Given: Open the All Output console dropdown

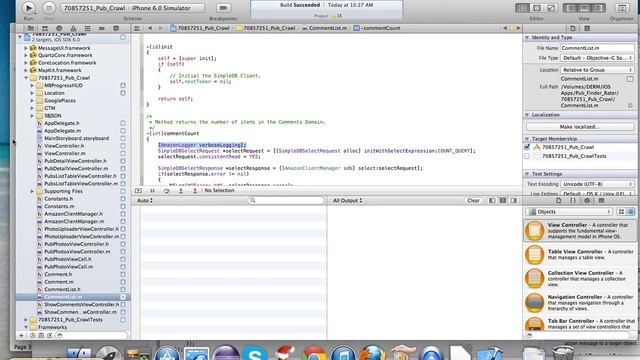Looking at the screenshot, I should (x=348, y=201).
